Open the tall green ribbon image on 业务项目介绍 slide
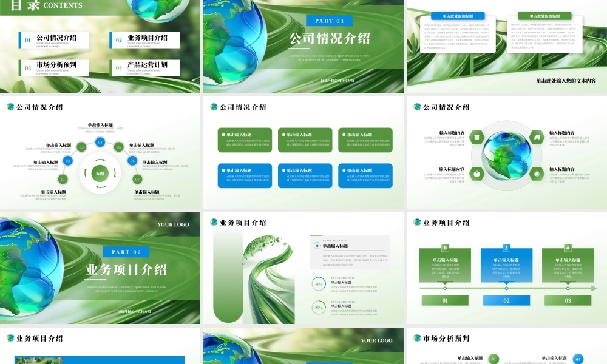The width and height of the screenshot is (607, 364). [269, 280]
